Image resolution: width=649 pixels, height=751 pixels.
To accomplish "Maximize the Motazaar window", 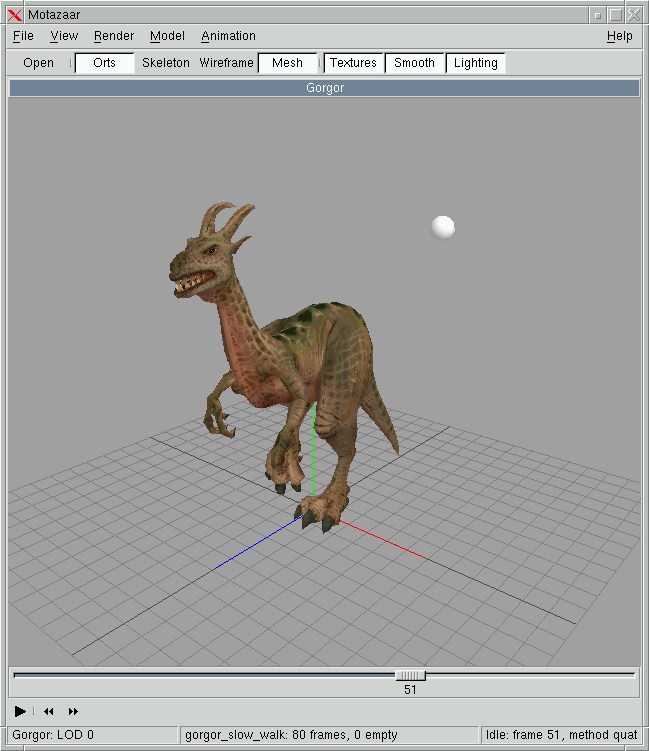I will pyautogui.click(x=616, y=15).
